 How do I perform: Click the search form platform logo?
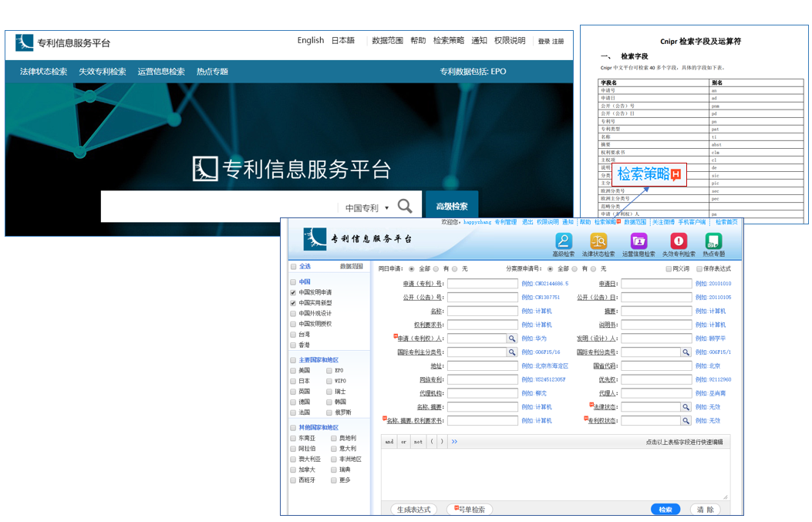click(x=315, y=239)
